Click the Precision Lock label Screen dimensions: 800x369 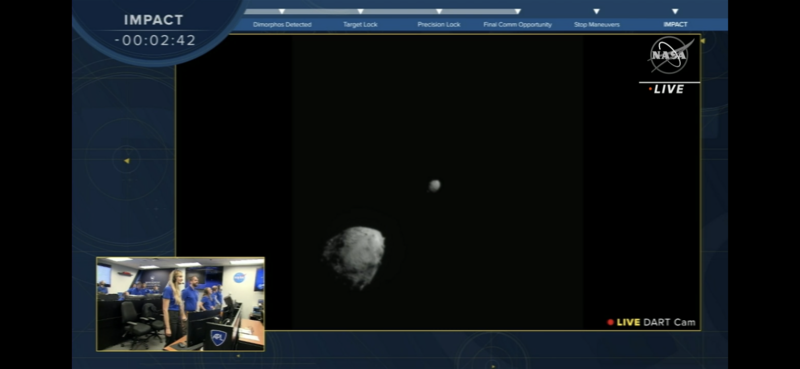(439, 24)
